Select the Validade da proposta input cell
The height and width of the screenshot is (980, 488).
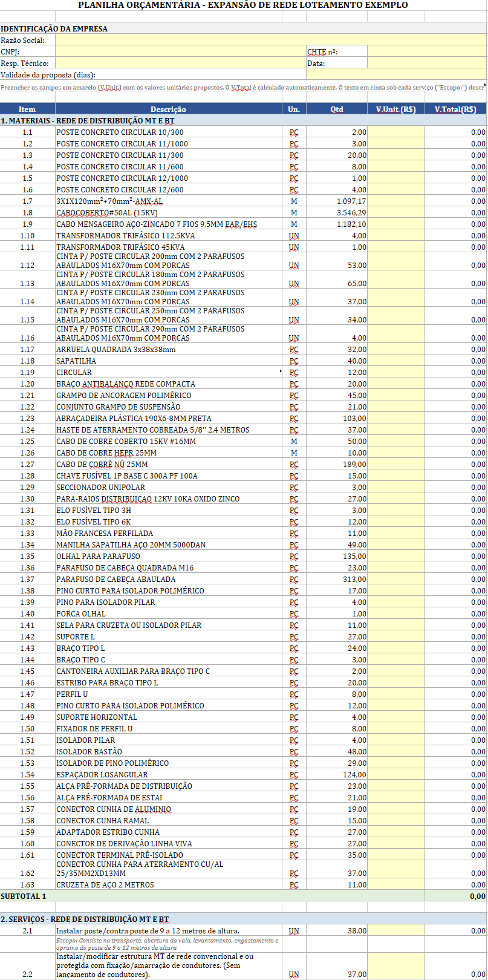pyautogui.click(x=397, y=74)
